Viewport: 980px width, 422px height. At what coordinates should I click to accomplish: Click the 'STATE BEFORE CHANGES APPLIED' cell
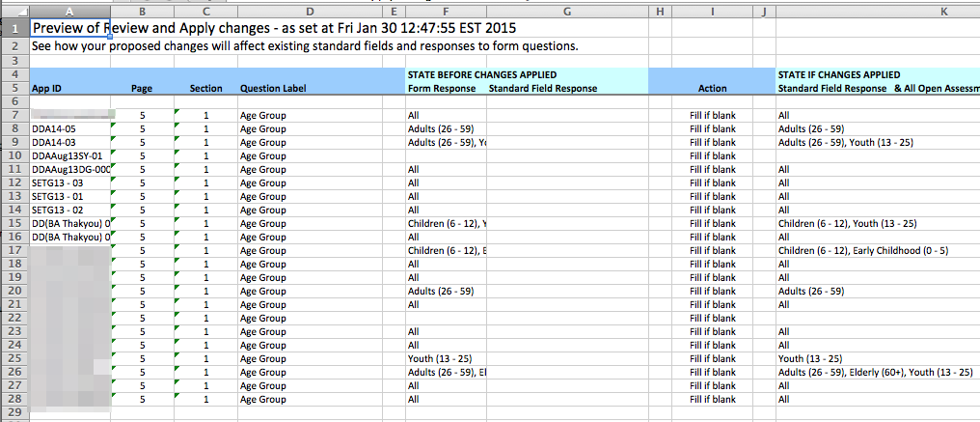coord(482,74)
